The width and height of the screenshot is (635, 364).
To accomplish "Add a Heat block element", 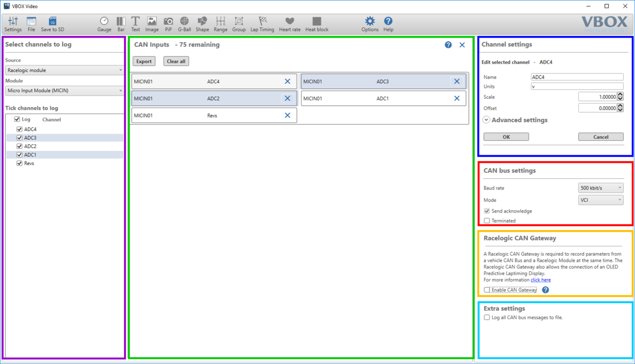I will pyautogui.click(x=317, y=24).
